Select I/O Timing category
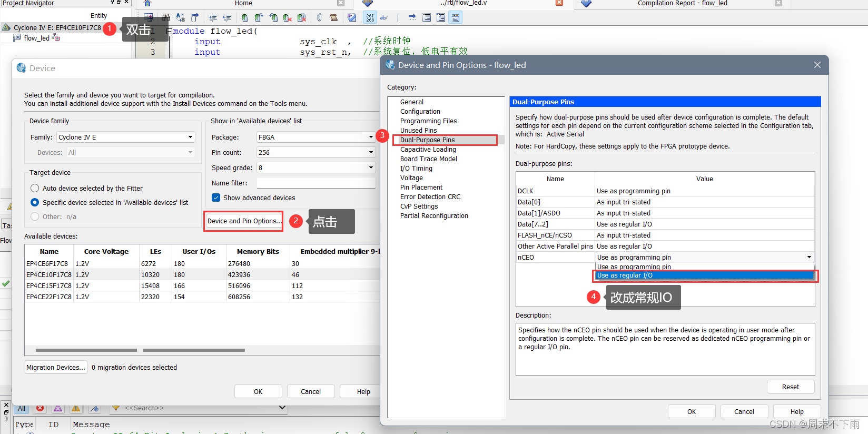 (x=416, y=169)
